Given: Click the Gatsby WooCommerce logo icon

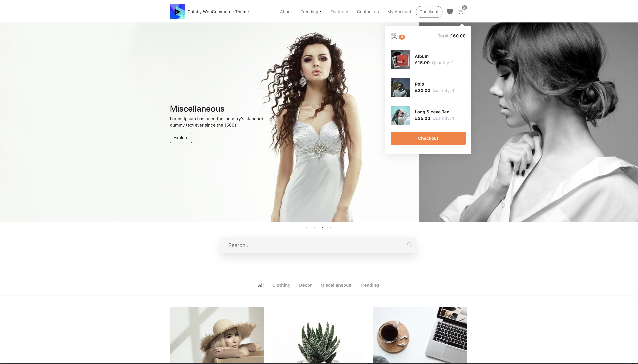Looking at the screenshot, I should pos(177,11).
